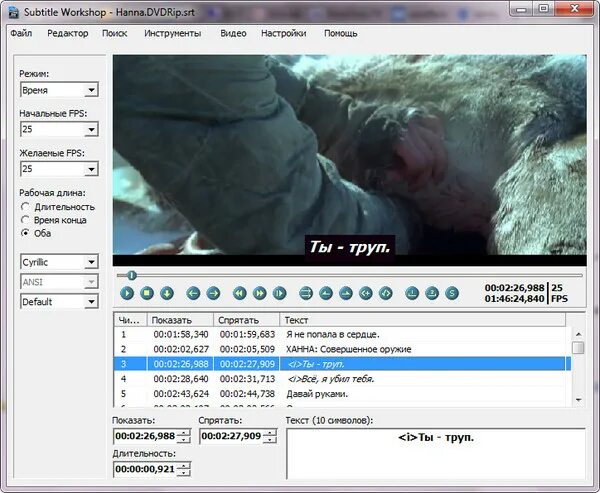600x493 pixels.
Task: Stop video playback
Action: (x=147, y=294)
